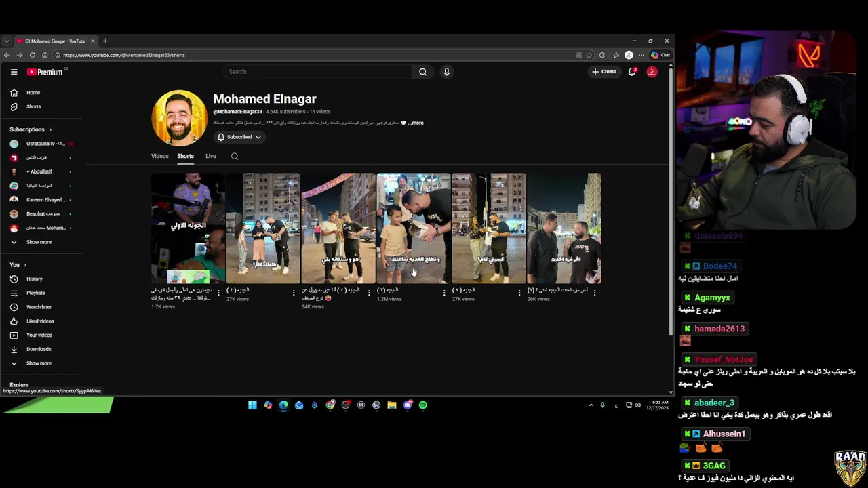This screenshot has width=868, height=488.
Task: Open the Subscribed notification dropdown
Action: (239, 137)
